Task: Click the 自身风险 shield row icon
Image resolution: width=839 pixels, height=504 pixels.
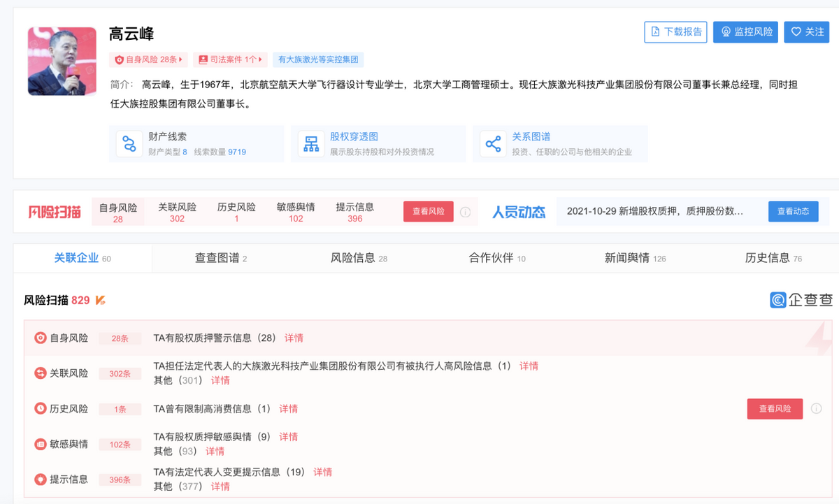Action: click(x=40, y=338)
